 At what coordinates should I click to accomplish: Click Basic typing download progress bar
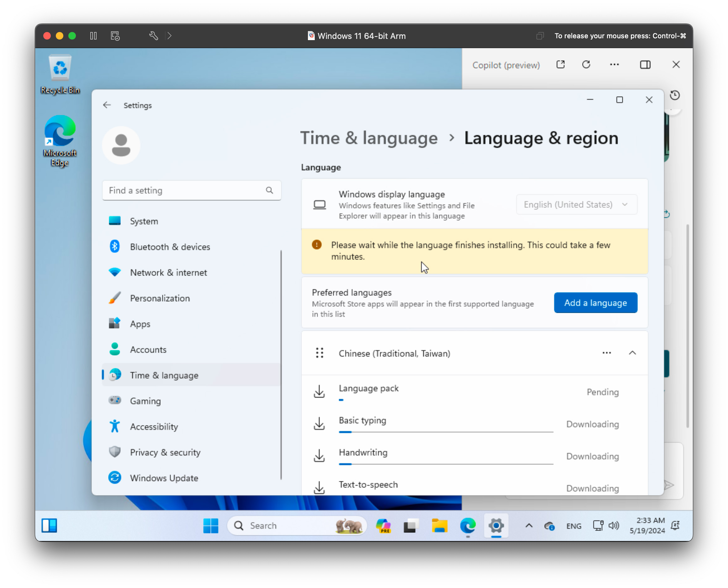click(446, 432)
